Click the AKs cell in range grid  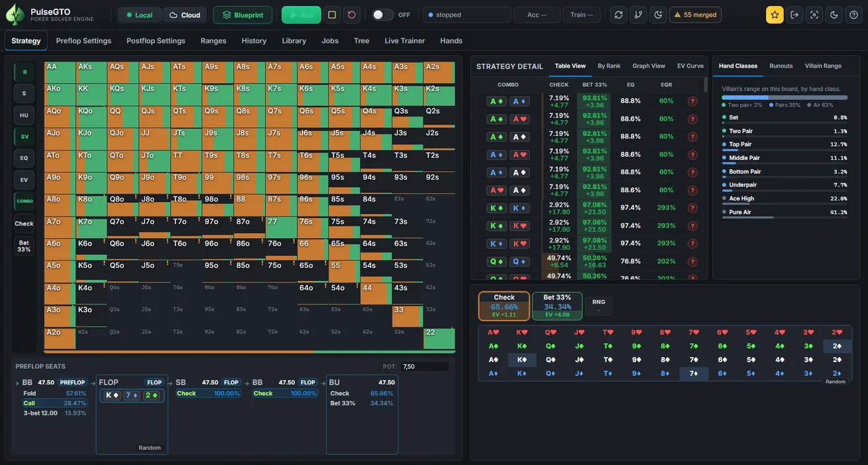coord(92,72)
